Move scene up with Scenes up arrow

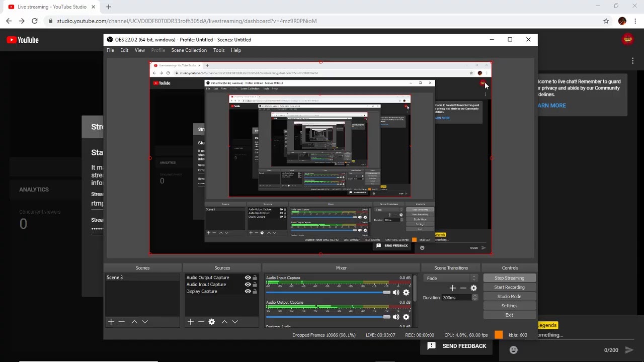pos(134,322)
